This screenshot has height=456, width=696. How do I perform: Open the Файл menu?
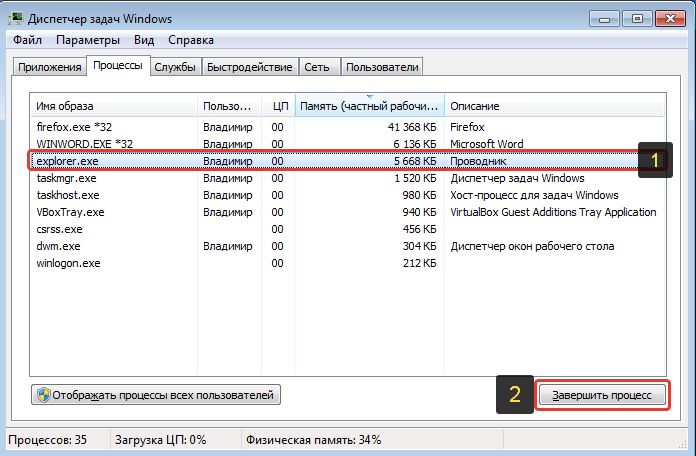[x=27, y=40]
